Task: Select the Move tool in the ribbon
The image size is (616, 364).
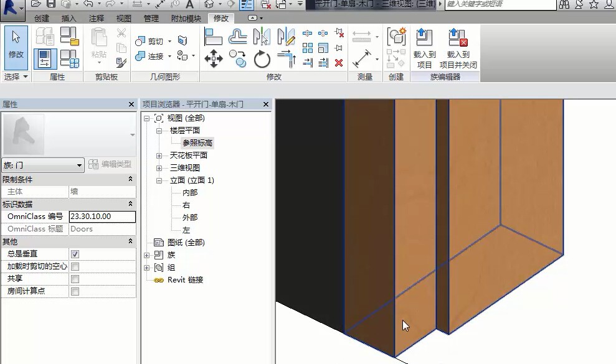Action: pyautogui.click(x=214, y=59)
